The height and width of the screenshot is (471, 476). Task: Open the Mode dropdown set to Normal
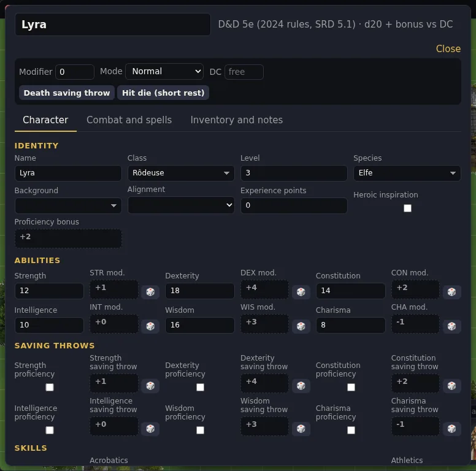coord(164,71)
